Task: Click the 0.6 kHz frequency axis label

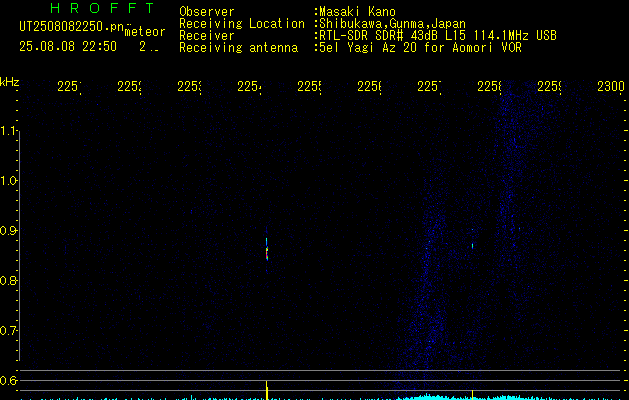Action: click(8, 380)
